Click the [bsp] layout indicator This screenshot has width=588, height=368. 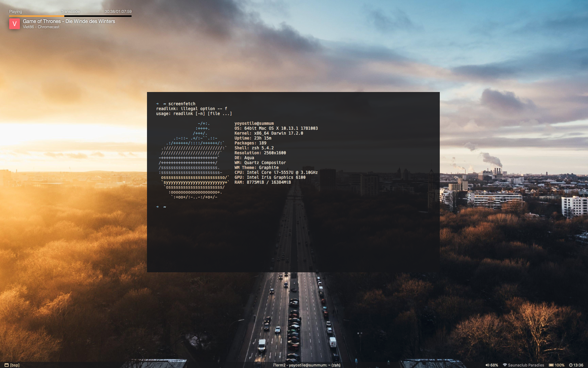15,365
